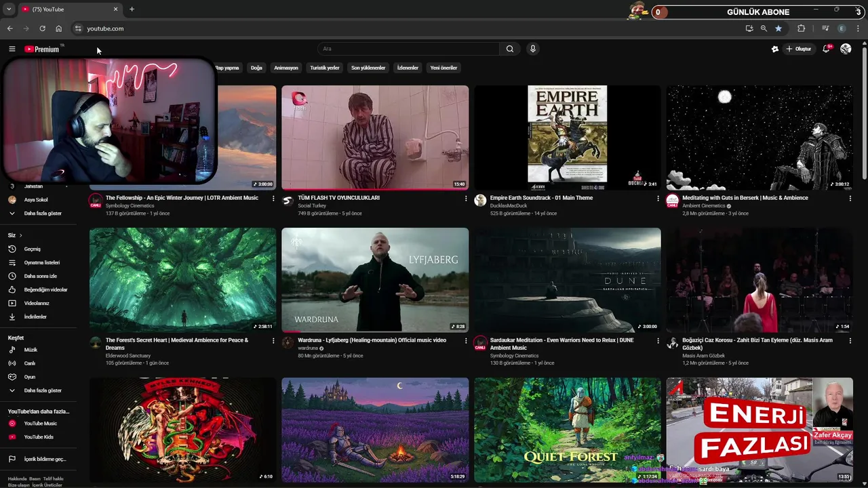
Task: Open options for Empire Earth Soundtrack video
Action: (x=658, y=199)
